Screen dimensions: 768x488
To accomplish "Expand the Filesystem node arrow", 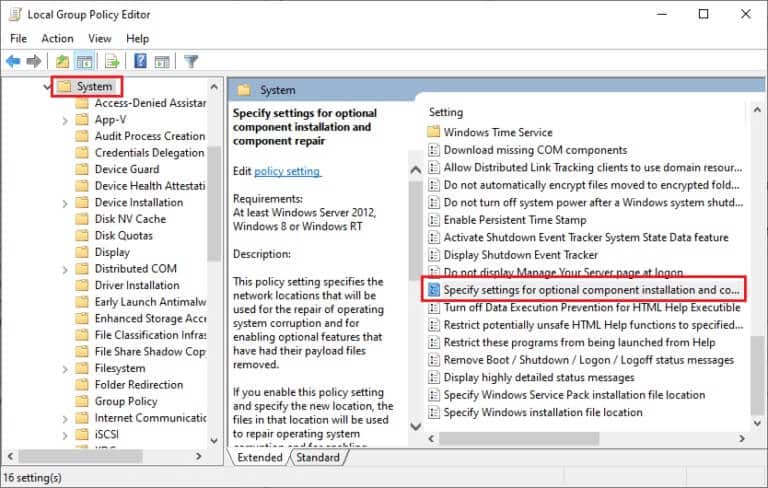I will click(x=65, y=368).
